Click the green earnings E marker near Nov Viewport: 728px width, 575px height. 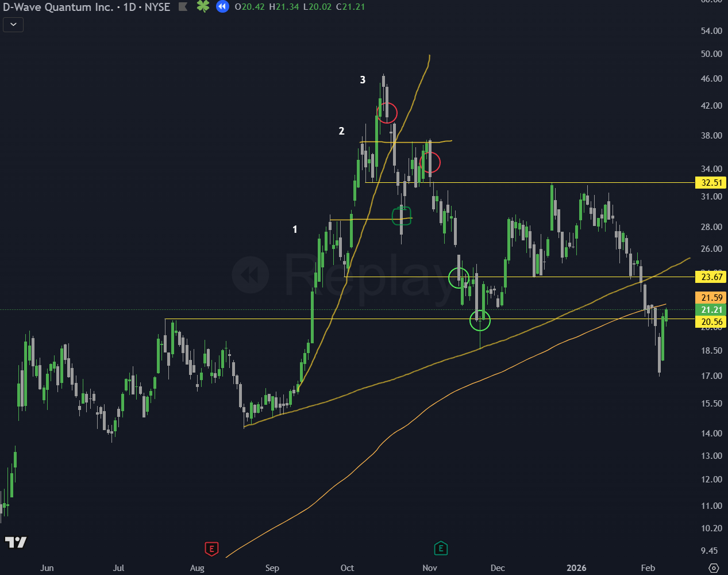(x=441, y=548)
